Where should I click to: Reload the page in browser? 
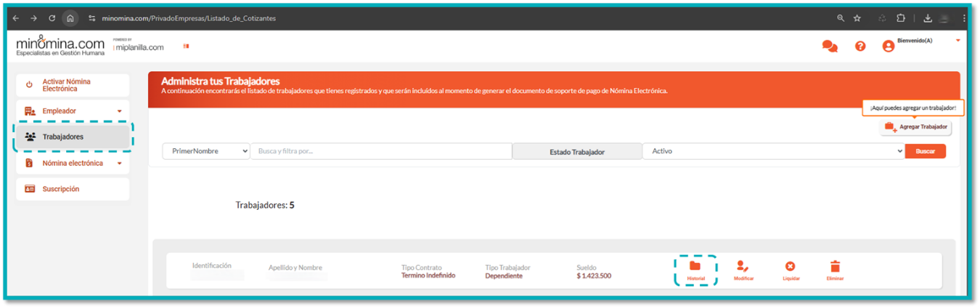coord(52,18)
